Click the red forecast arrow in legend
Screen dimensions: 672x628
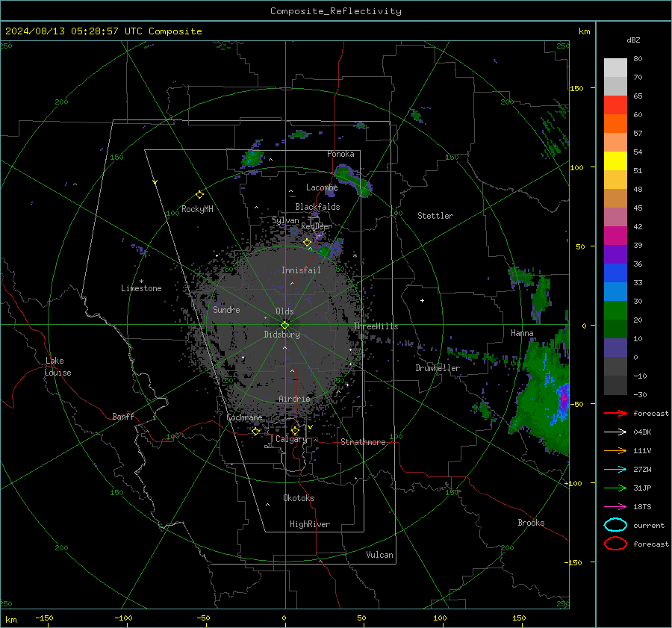click(615, 413)
